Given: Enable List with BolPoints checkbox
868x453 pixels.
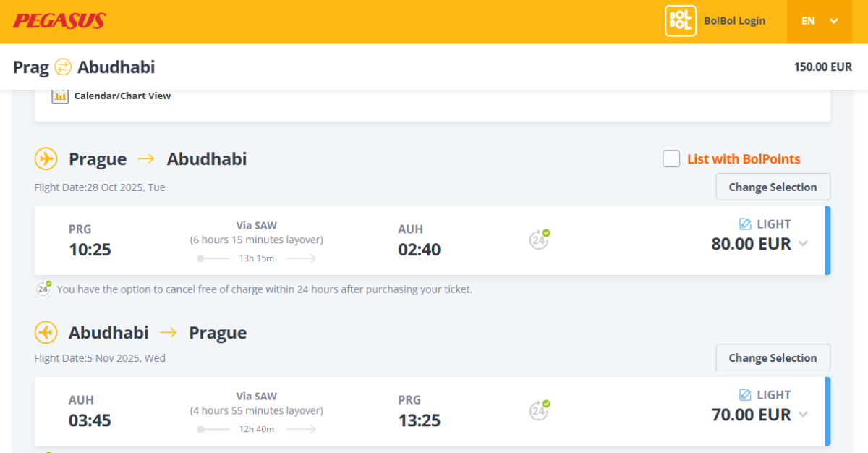Looking at the screenshot, I should [x=671, y=158].
